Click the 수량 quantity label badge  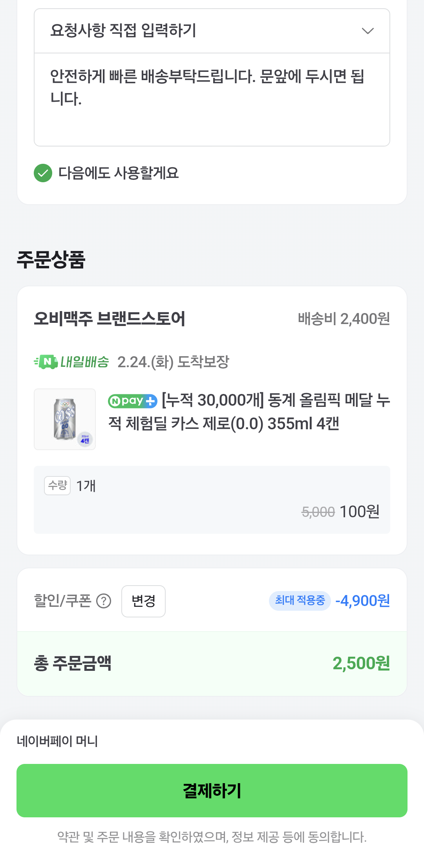click(57, 485)
